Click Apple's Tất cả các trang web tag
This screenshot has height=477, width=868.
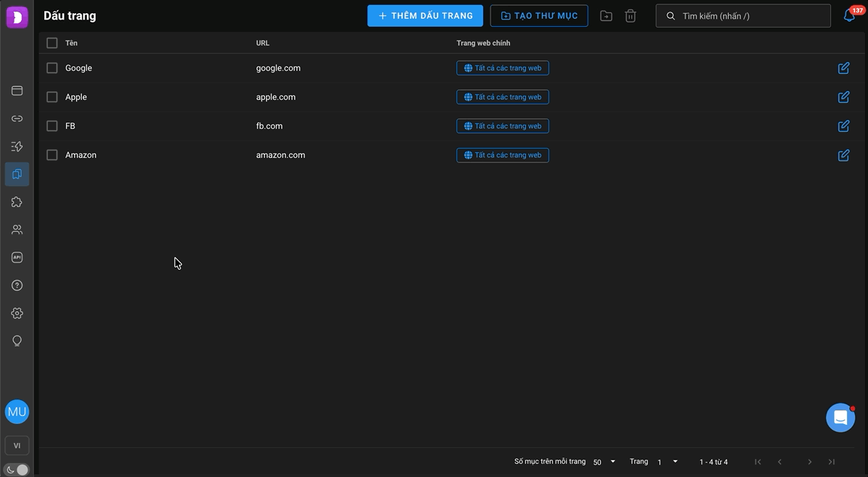tap(503, 97)
